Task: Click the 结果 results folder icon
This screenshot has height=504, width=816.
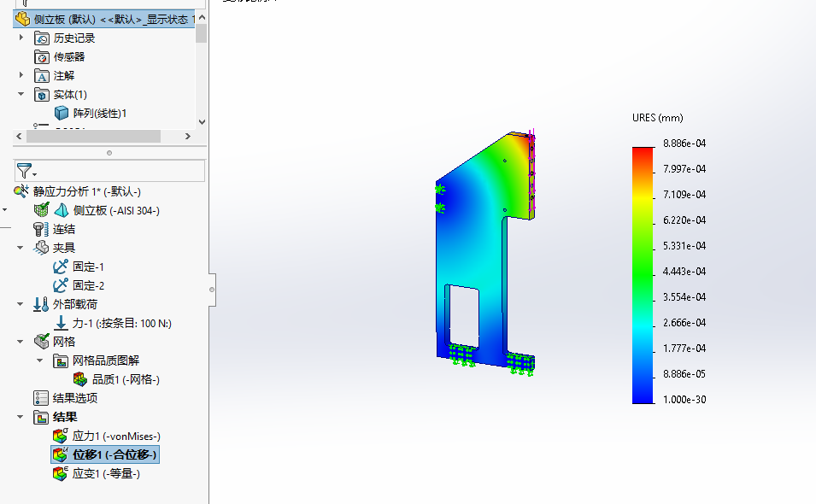Action: [x=41, y=417]
